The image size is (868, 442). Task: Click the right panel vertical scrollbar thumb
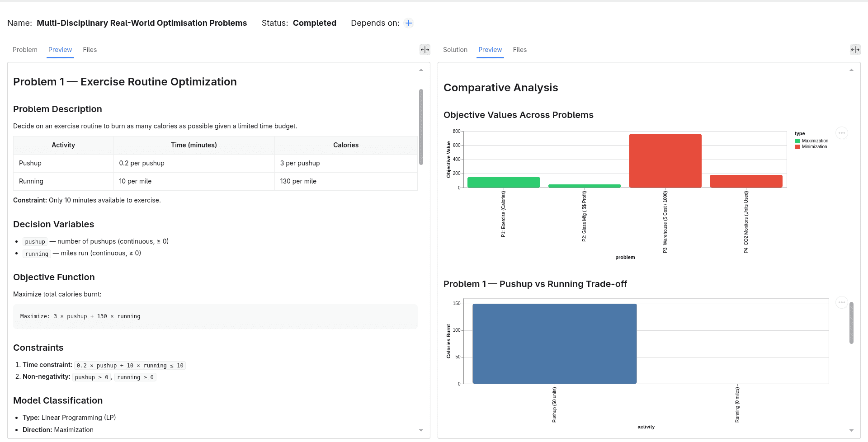pyautogui.click(x=851, y=323)
